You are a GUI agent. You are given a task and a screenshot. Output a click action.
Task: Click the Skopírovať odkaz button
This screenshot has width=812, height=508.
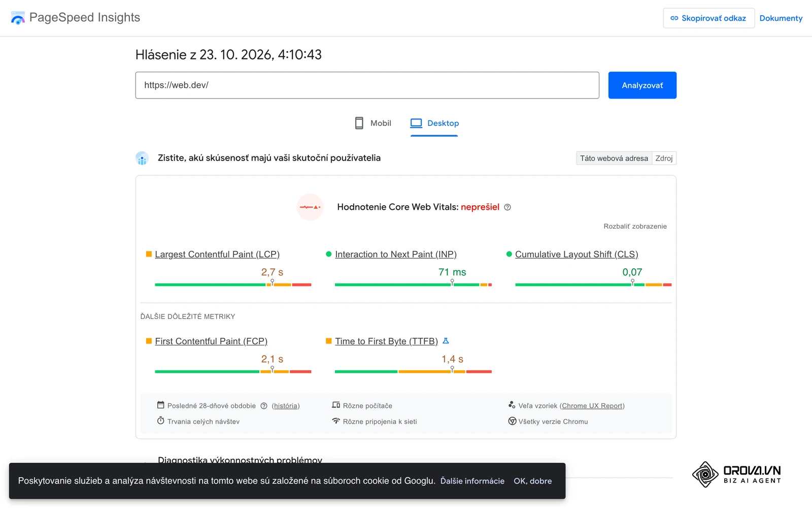[x=708, y=18]
